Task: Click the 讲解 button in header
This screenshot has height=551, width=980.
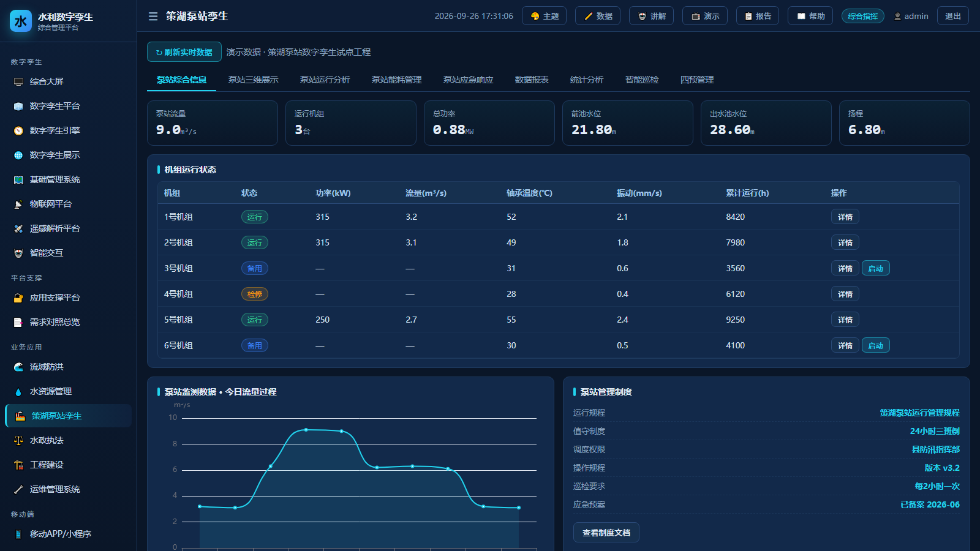Action: [652, 16]
